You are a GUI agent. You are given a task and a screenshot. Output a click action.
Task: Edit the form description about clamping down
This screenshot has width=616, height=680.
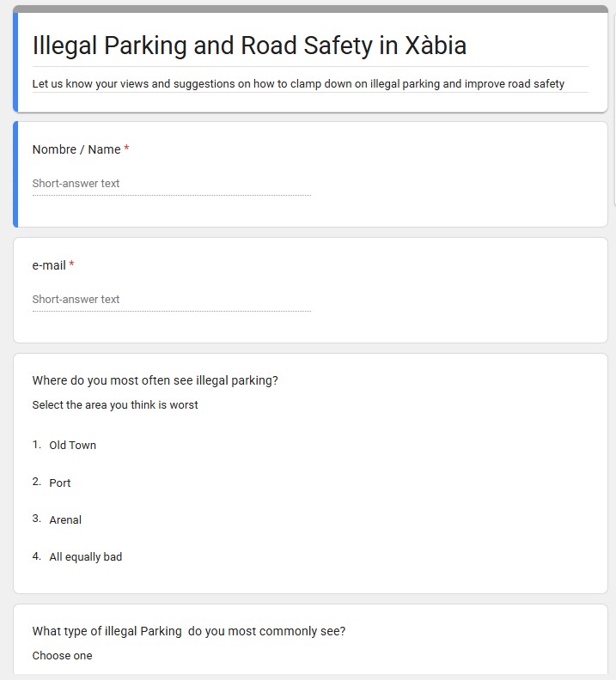[298, 84]
